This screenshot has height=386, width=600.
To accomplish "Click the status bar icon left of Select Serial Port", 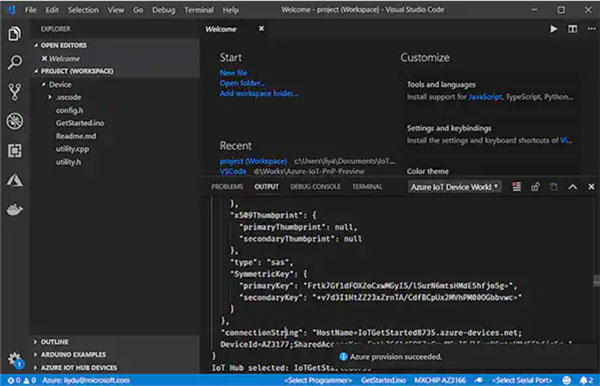I will click(479, 380).
